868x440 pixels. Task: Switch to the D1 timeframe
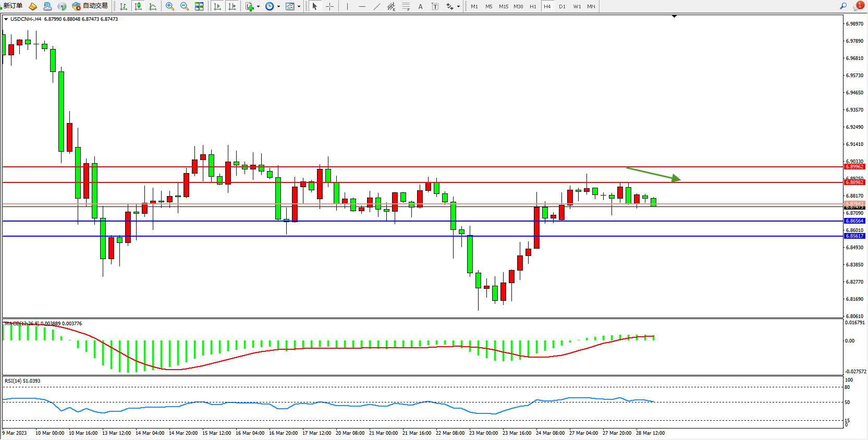[x=562, y=6]
